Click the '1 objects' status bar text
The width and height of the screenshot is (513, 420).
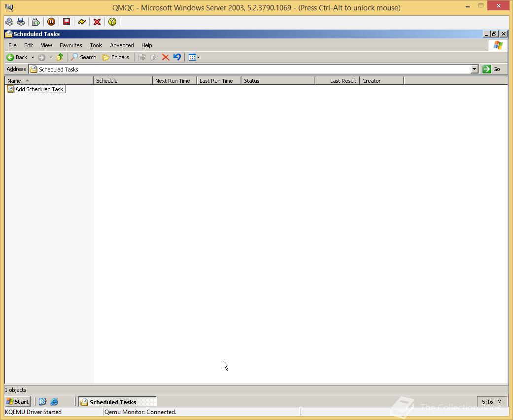[x=16, y=390]
